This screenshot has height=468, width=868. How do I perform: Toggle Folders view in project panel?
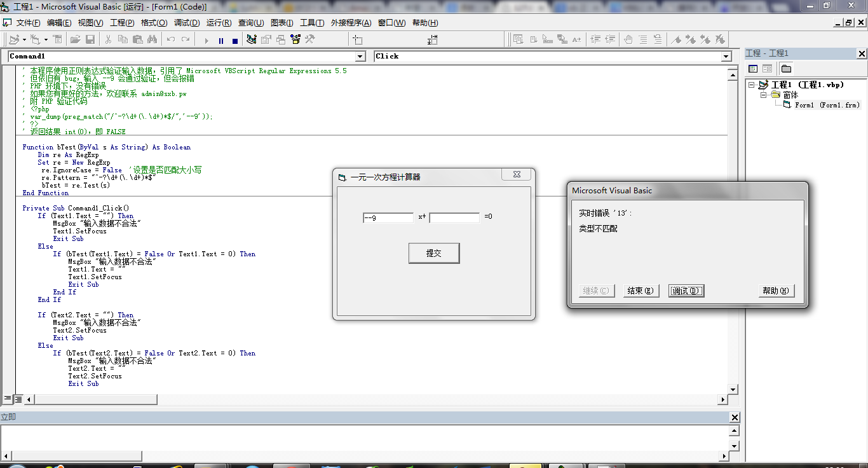[786, 69]
